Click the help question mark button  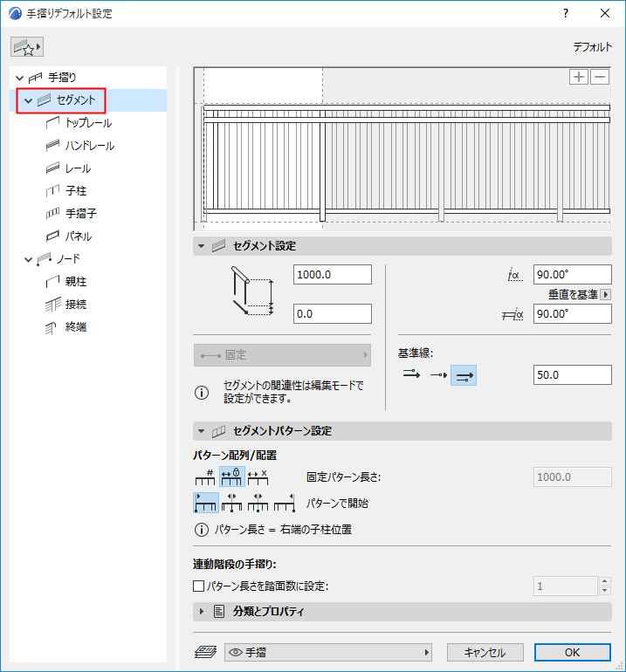[x=566, y=13]
